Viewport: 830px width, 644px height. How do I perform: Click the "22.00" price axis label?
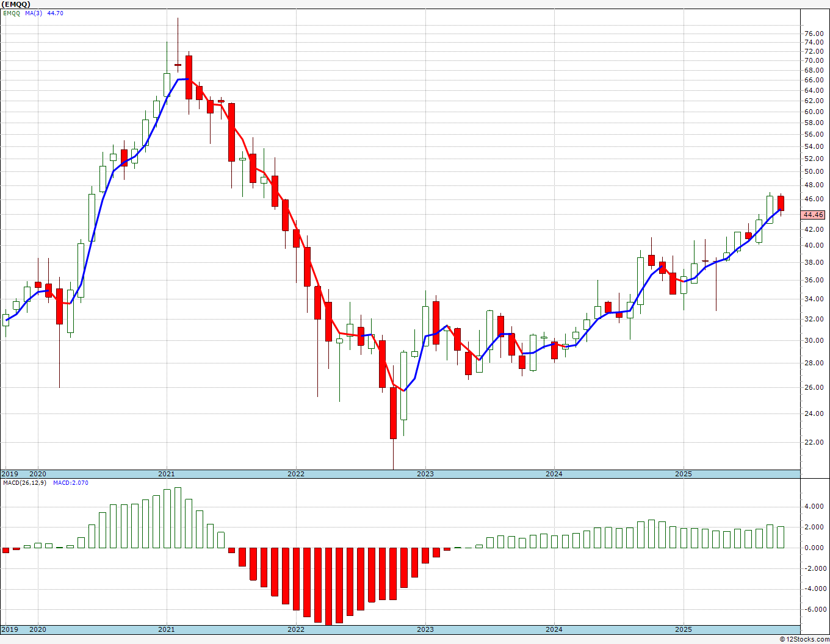[814, 442]
